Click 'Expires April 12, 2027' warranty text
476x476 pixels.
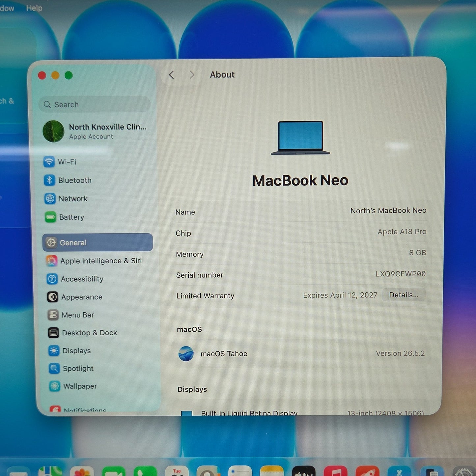pos(340,295)
